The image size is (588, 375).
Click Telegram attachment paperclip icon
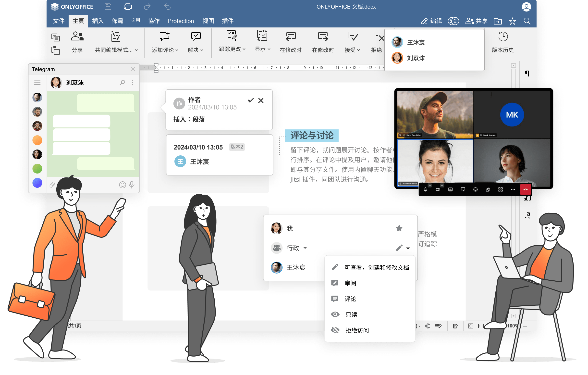click(x=52, y=185)
